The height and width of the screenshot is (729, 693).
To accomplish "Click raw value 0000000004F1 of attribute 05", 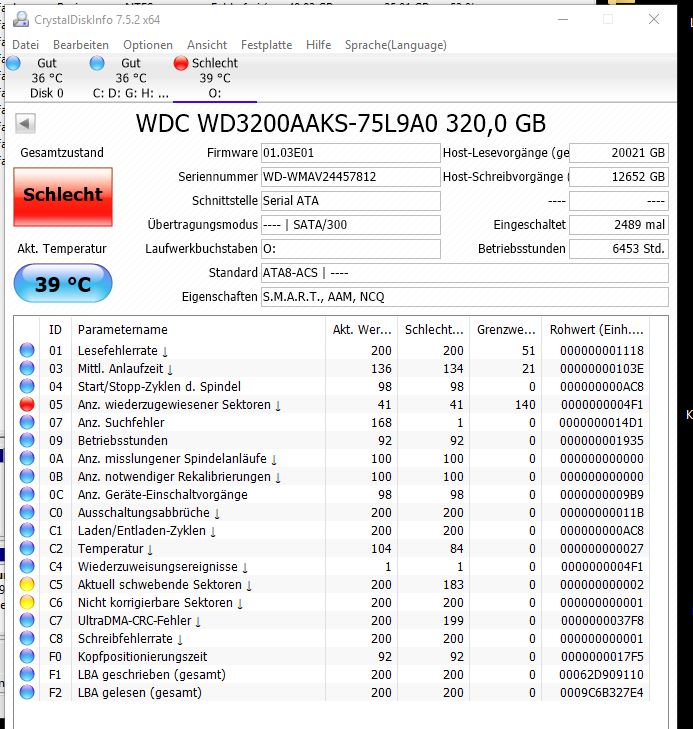I will coord(602,405).
